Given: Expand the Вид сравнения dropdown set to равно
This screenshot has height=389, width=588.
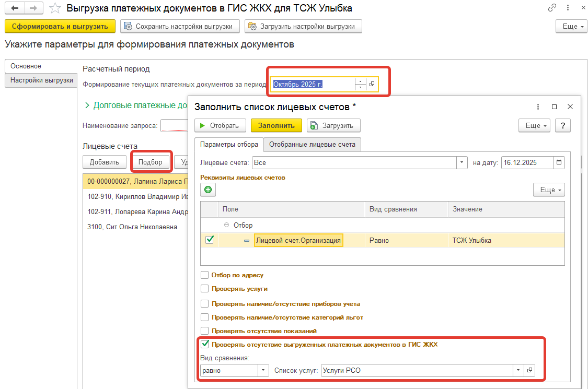Looking at the screenshot, I should click(x=263, y=370).
